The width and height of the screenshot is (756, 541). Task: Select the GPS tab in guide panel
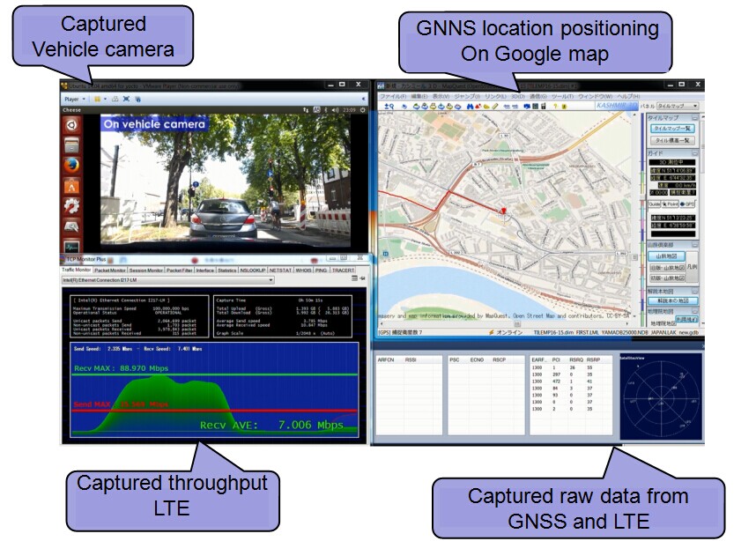[687, 204]
